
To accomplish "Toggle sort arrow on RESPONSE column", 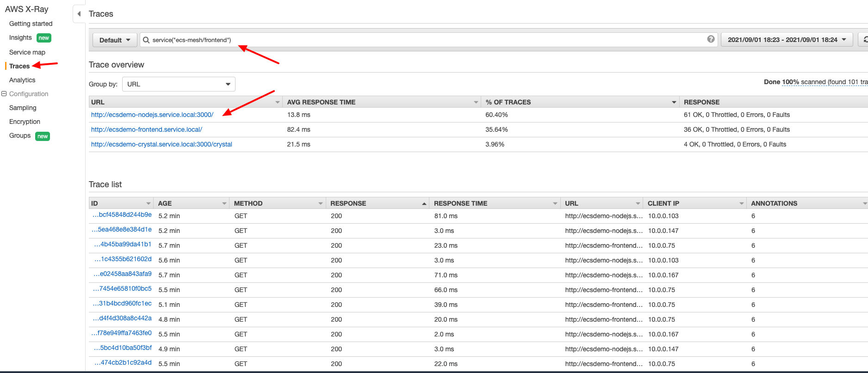I will click(424, 203).
